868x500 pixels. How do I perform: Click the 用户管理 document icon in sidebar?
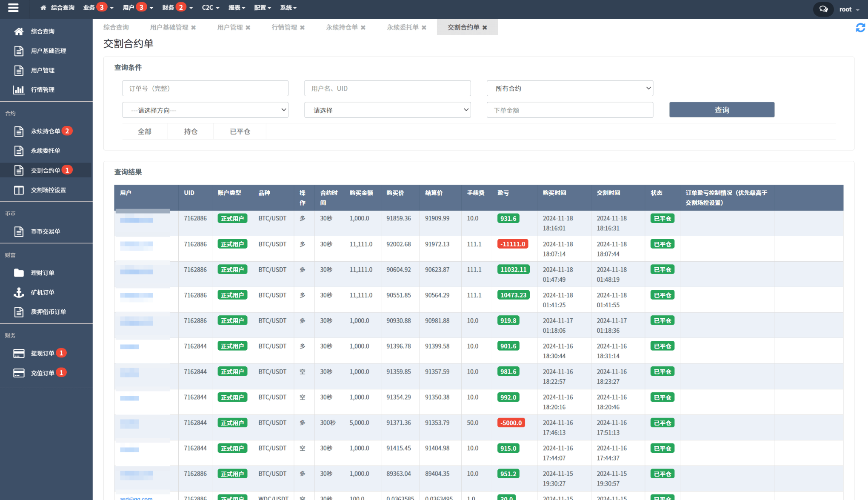pyautogui.click(x=19, y=70)
